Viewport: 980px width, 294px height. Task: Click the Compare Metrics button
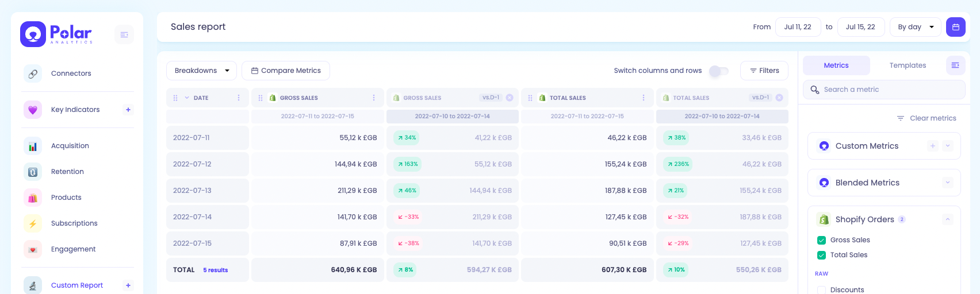click(x=286, y=71)
